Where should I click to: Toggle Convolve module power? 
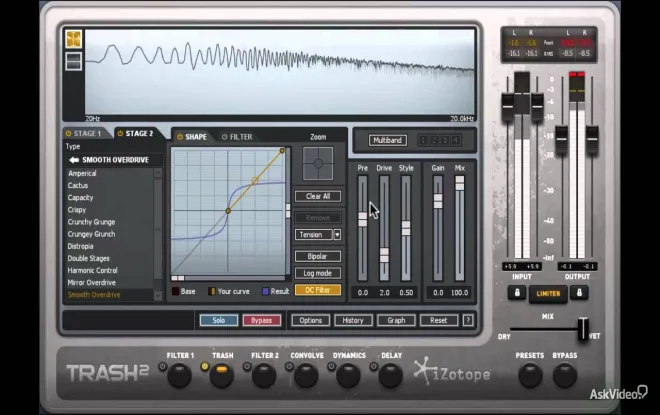[289, 367]
